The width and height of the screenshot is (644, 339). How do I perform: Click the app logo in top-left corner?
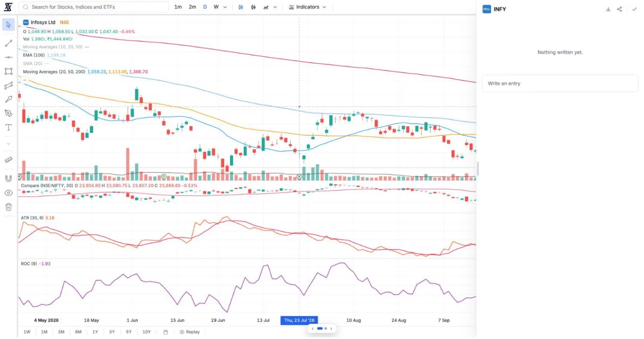coord(8,7)
